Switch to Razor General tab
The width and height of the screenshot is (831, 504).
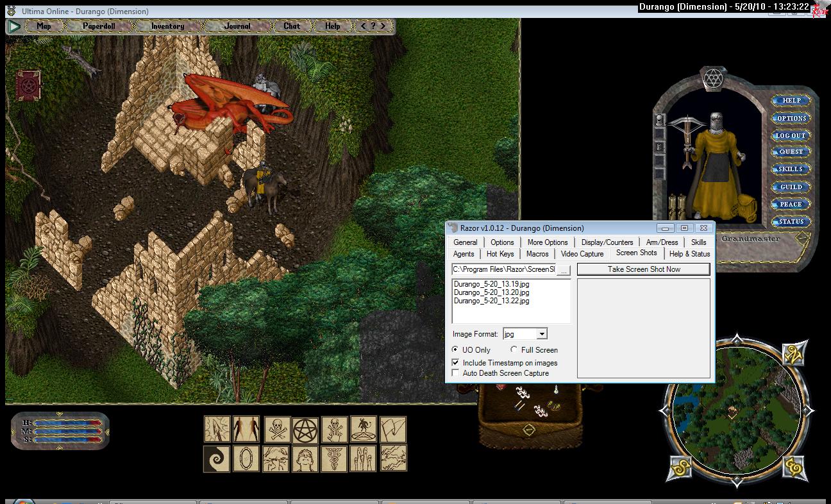[x=466, y=242]
